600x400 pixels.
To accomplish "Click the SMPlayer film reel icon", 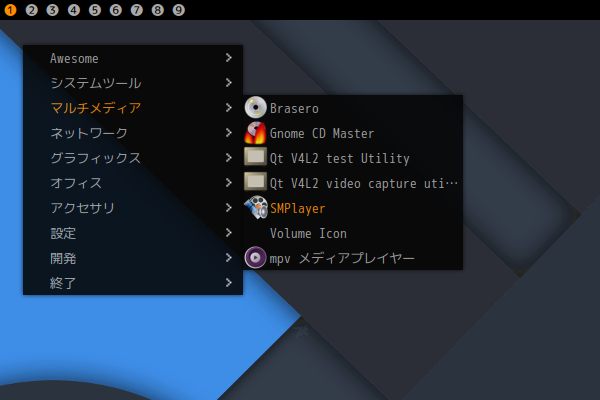I will 256,207.
